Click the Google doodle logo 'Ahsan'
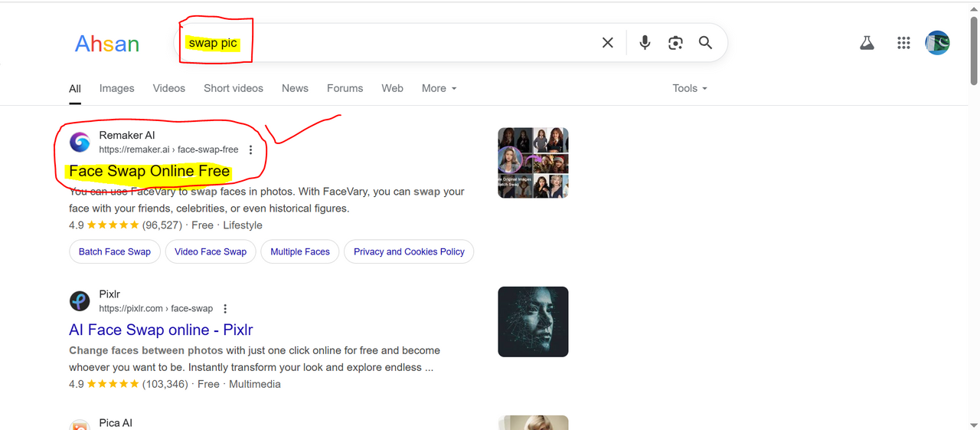This screenshot has height=430, width=980. [107, 44]
